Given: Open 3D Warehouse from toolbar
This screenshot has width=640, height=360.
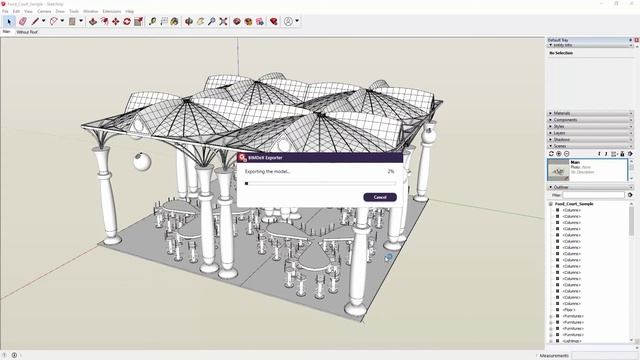Looking at the screenshot, I should point(237,22).
